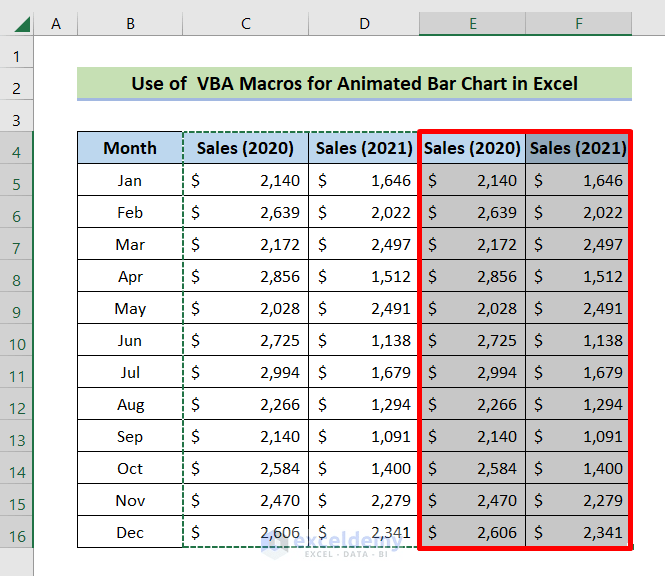Click cell E6 with value 2,639
The width and height of the screenshot is (665, 576).
pyautogui.click(x=472, y=212)
